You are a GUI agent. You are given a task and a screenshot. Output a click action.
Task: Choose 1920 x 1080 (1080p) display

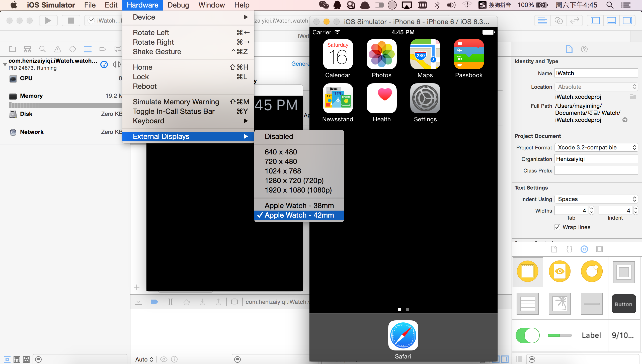click(x=299, y=190)
